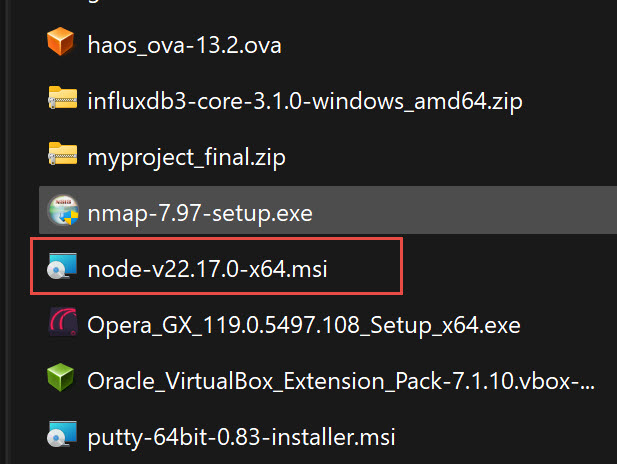Click the Opera GX red logo icon
This screenshot has height=464, width=617.
pyautogui.click(x=63, y=322)
